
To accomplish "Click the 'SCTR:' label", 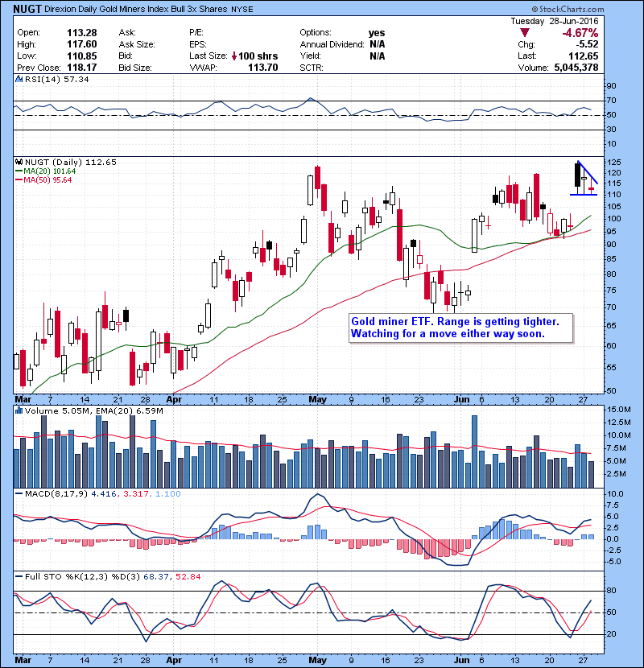I will coord(312,68).
